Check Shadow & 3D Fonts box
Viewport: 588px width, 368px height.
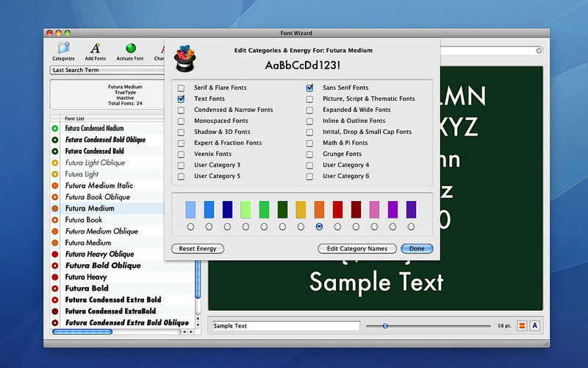(181, 132)
